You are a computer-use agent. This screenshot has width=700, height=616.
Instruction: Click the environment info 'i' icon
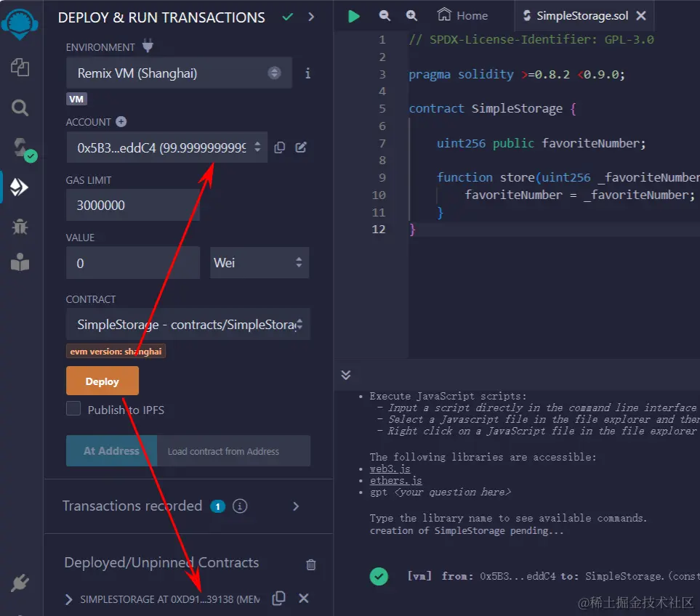(x=307, y=73)
